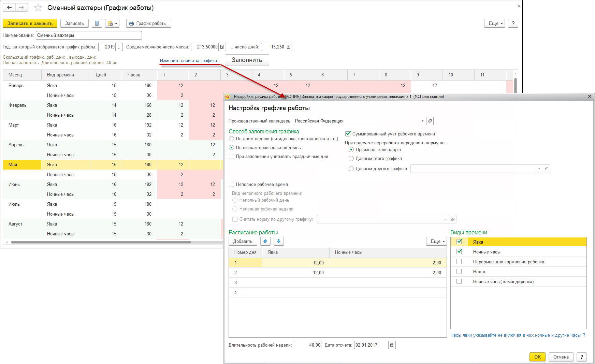Expand the other-schedule dropdown arrow
This screenshot has width=595, height=364.
point(539,169)
